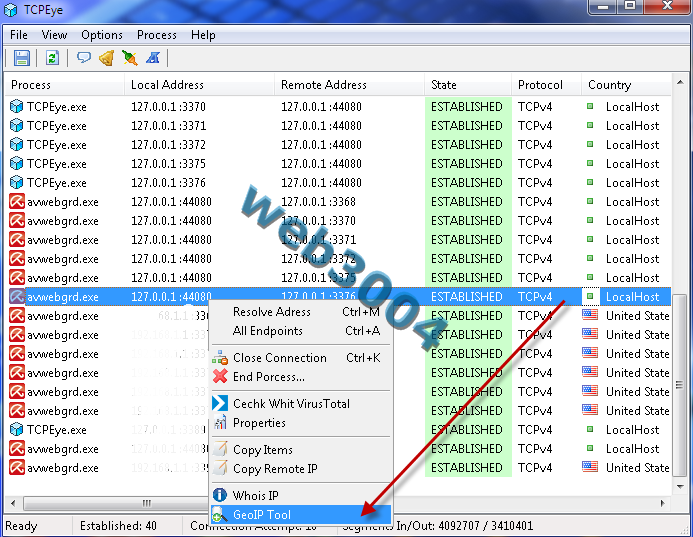Click the VirusTotal arrow icon in menu
The width and height of the screenshot is (693, 537).
(x=220, y=403)
